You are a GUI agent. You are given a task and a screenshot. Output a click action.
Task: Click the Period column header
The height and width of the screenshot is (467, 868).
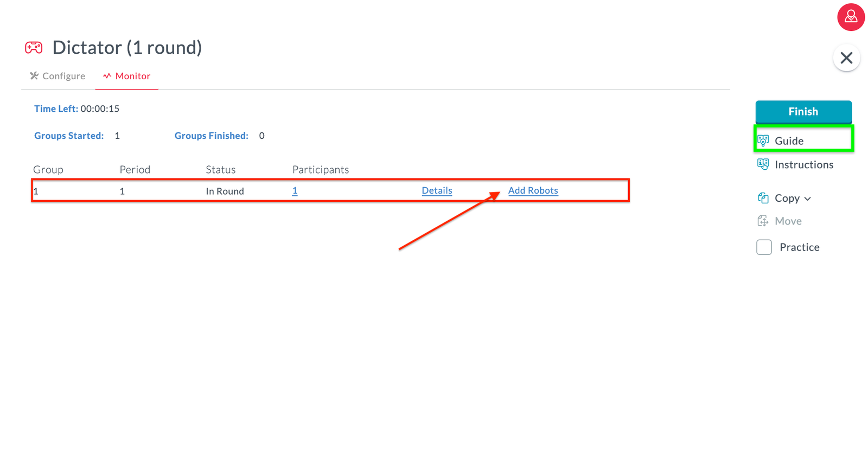(135, 170)
